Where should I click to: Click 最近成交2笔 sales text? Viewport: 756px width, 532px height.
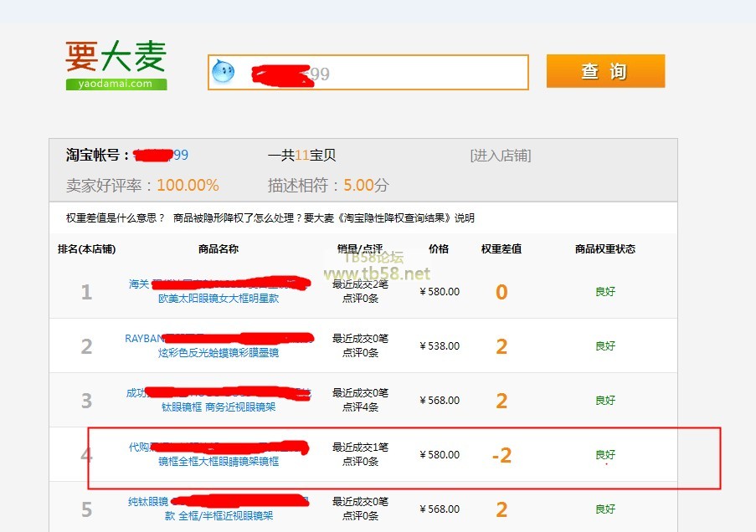tap(360, 284)
